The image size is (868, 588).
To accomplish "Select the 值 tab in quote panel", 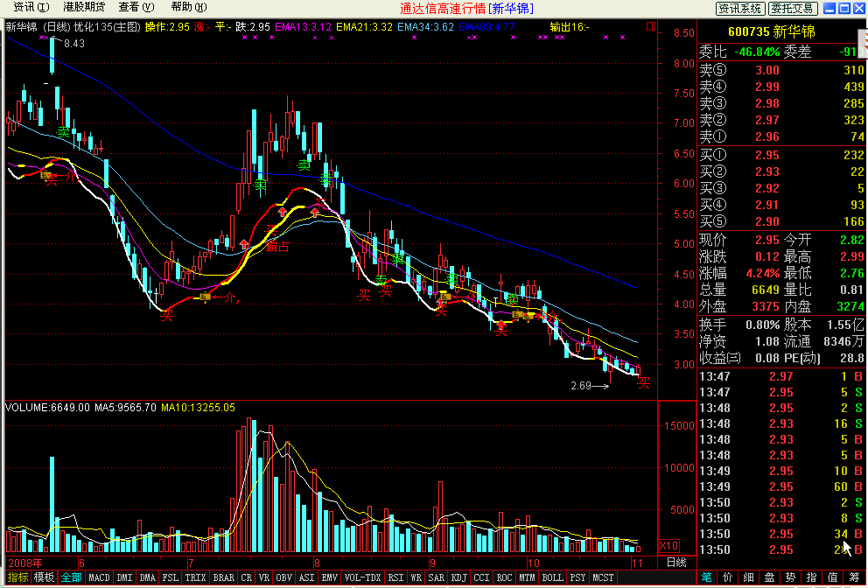I will [833, 577].
